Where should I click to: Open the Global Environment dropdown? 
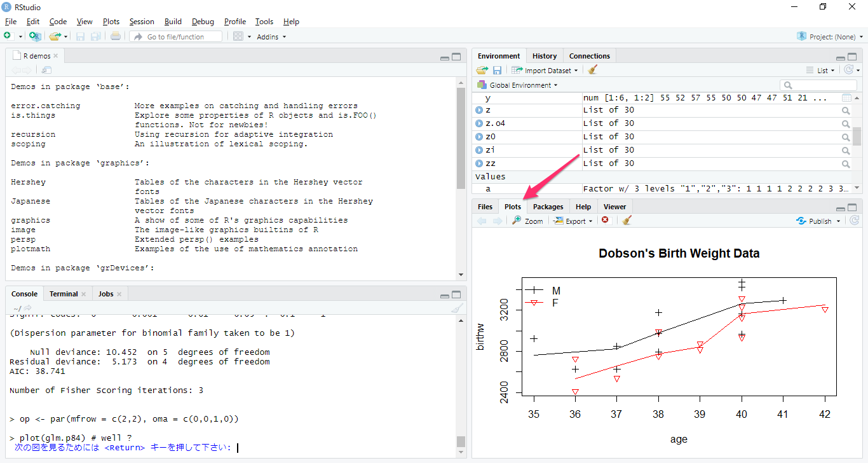click(519, 85)
